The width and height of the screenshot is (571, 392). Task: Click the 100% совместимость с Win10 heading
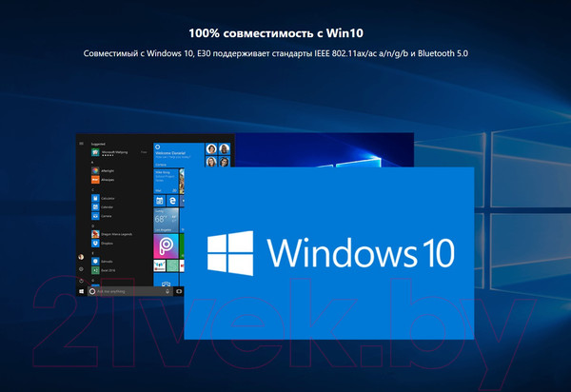point(276,33)
